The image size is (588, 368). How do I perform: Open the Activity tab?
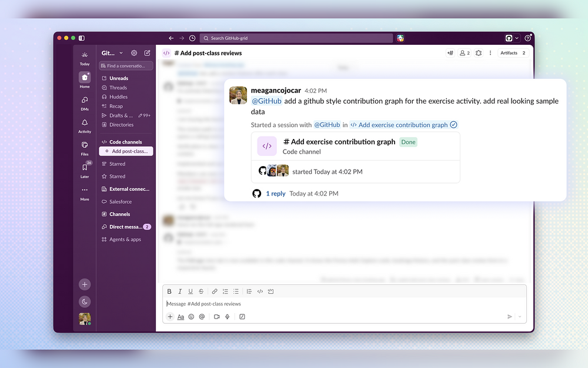[85, 126]
